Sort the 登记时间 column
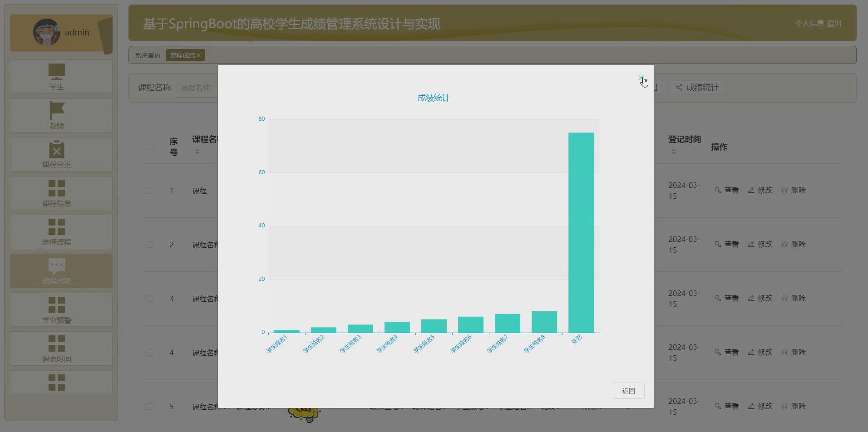Image resolution: width=868 pixels, height=432 pixels. pyautogui.click(x=674, y=151)
